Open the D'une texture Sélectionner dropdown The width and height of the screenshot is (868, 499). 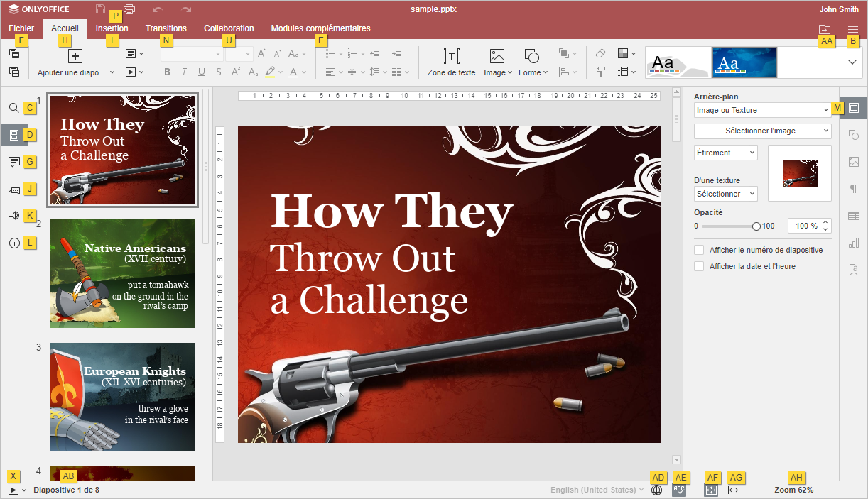pos(726,194)
